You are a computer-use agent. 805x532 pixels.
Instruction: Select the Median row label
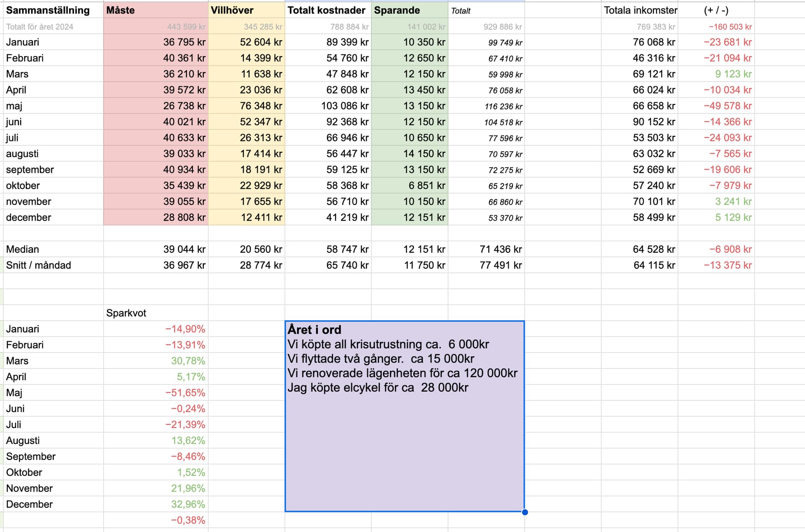coord(23,249)
